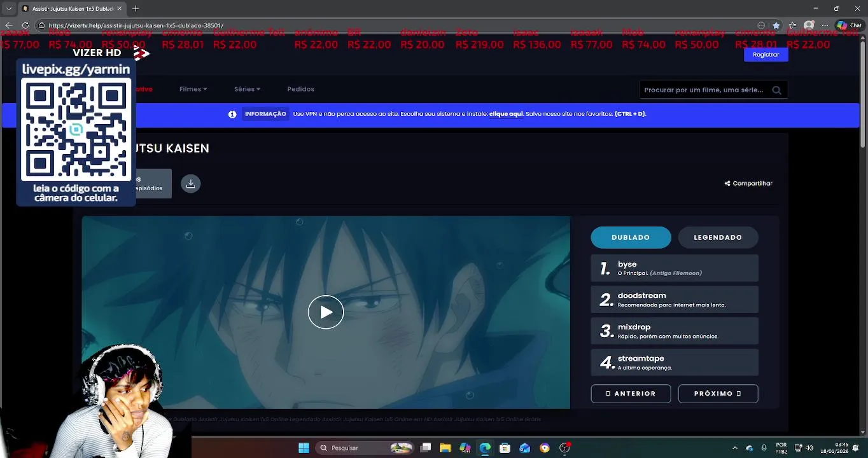This screenshot has height=458, width=868.
Task: Go to the ANTERIOR episode
Action: click(631, 394)
